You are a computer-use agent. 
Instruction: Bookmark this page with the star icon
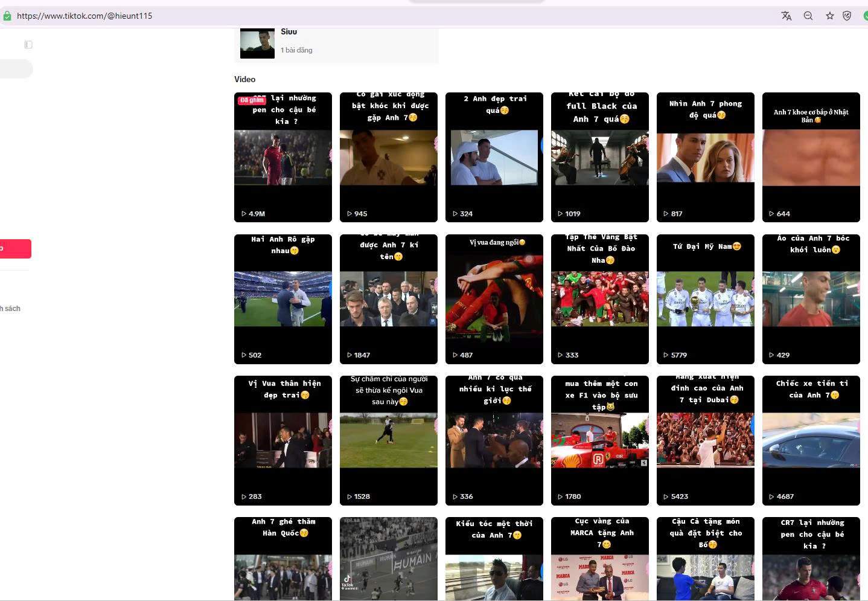[830, 16]
